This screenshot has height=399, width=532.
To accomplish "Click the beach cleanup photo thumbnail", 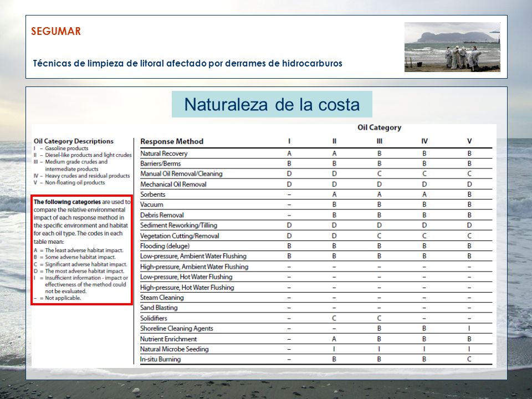I will tap(452, 47).
